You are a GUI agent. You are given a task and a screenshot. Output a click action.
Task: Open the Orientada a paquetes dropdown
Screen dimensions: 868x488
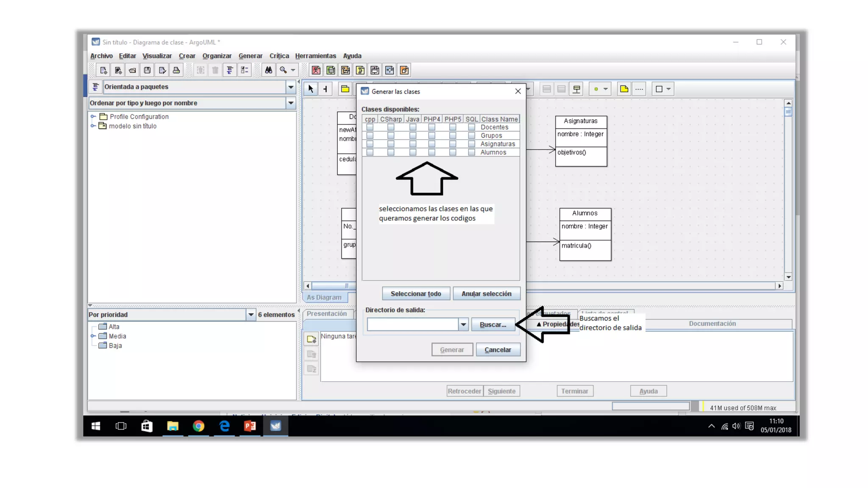pyautogui.click(x=291, y=87)
